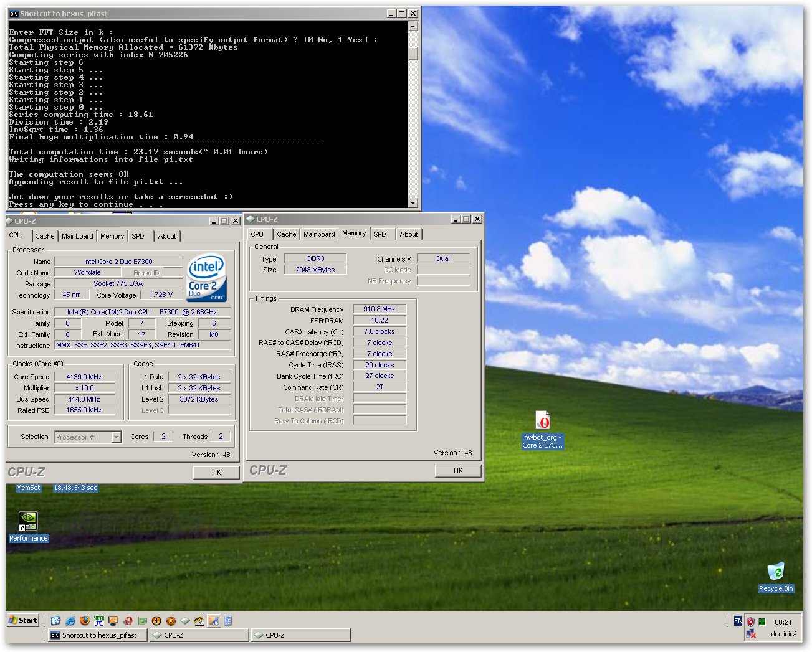
Task: Click the monitor display quick launch icon
Action: (113, 620)
